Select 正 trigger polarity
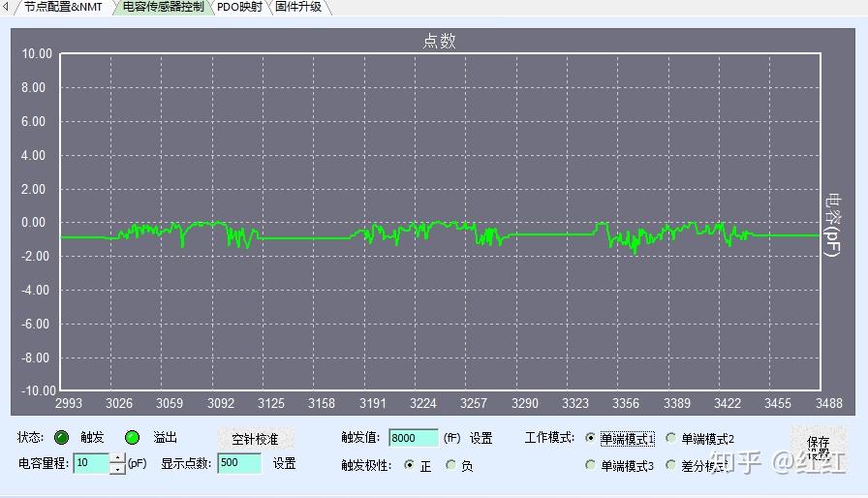Image resolution: width=868 pixels, height=498 pixels. tap(409, 465)
